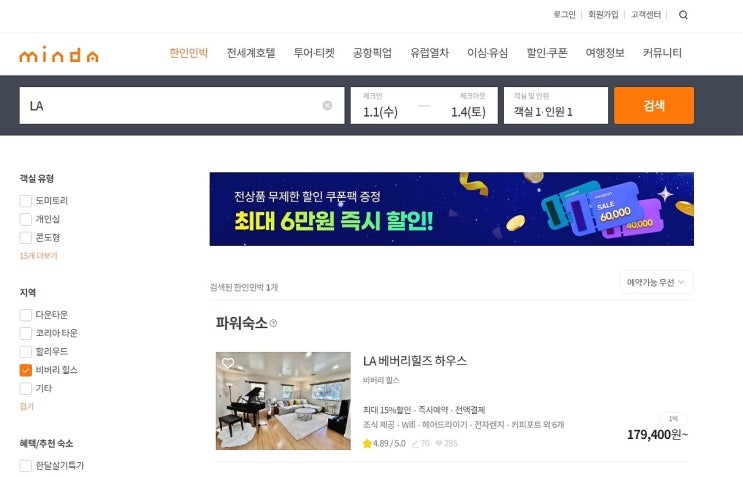
Task: Open the 객실 및 인원 selector
Action: pos(556,106)
